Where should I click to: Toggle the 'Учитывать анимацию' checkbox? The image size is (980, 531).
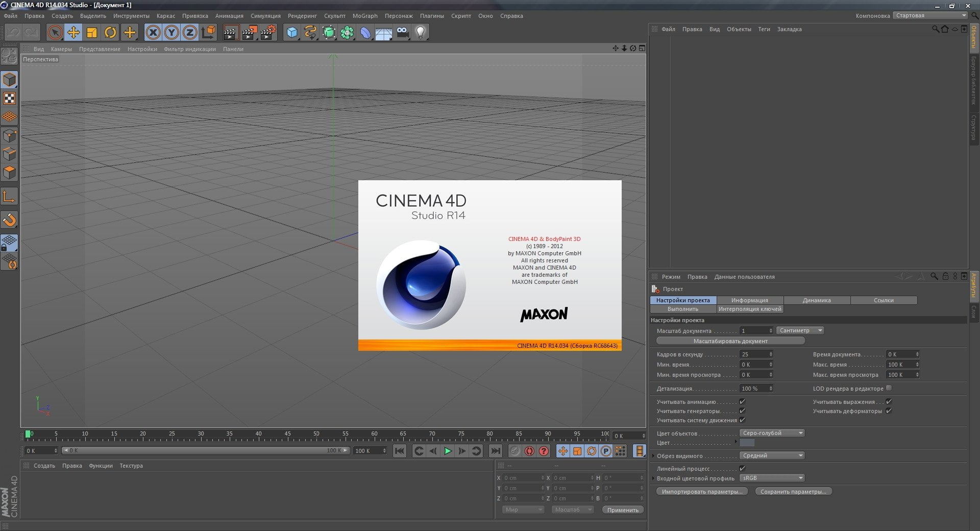[x=743, y=402]
